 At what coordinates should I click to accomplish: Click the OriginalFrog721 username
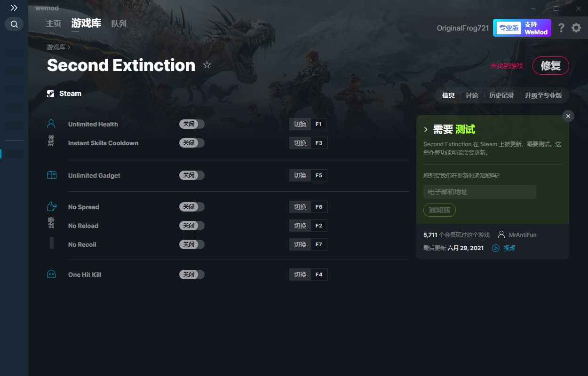(x=463, y=28)
